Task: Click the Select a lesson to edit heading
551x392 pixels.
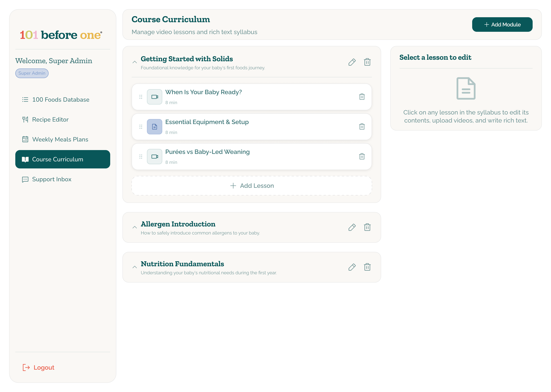Action: (x=435, y=57)
